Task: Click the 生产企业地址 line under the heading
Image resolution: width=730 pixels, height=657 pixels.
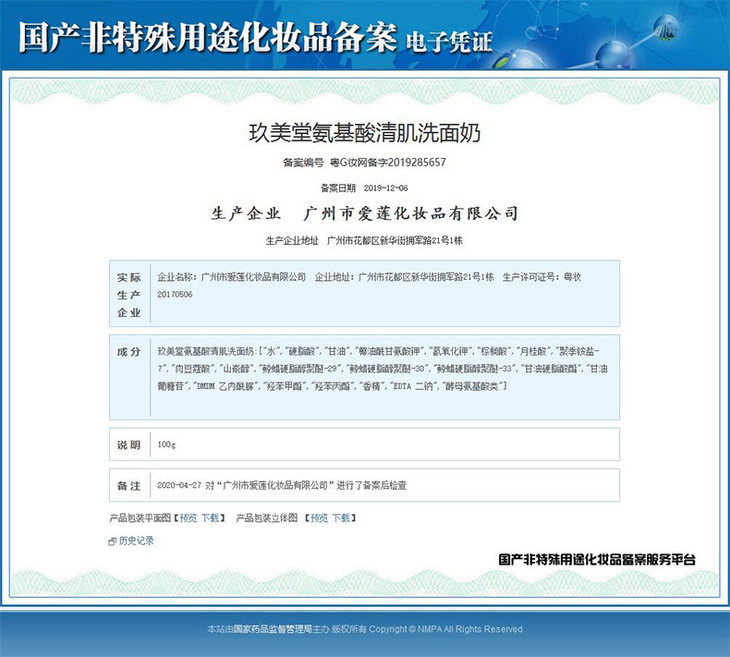Action: (x=364, y=241)
